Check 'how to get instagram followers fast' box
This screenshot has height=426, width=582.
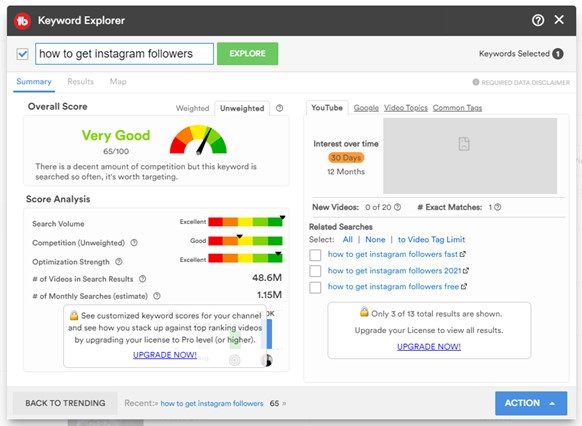click(315, 255)
